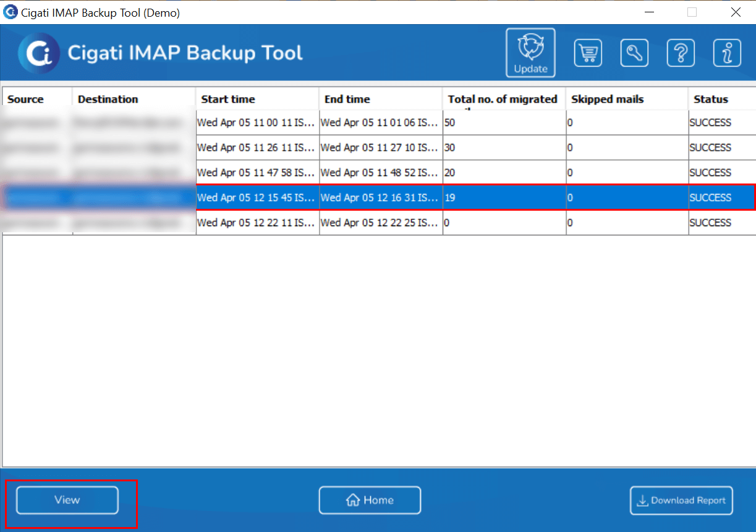Click the Cigati logo in the header
The width and height of the screenshot is (756, 532).
[39, 53]
